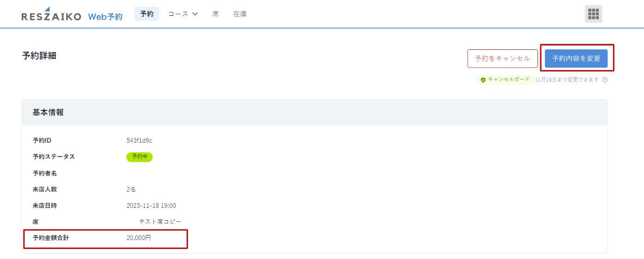Click the 予約詳細 page heading
This screenshot has height=259, width=644.
point(39,56)
